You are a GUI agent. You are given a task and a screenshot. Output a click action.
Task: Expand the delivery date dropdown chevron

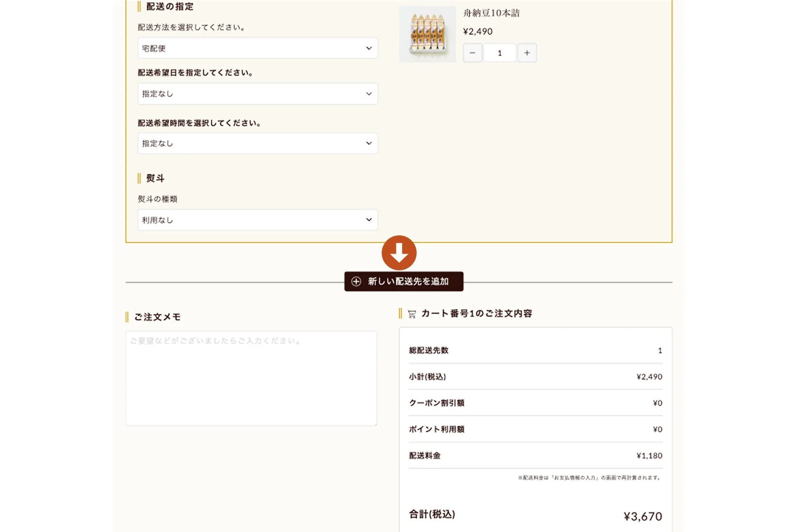click(369, 94)
